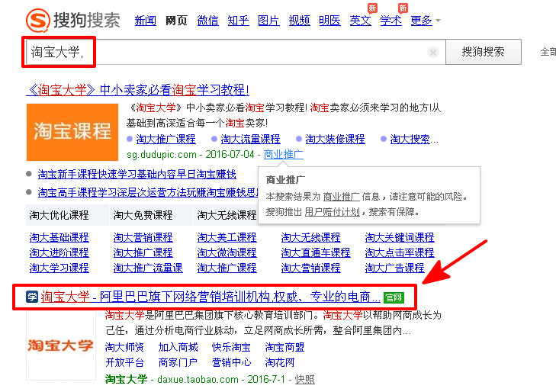Open the 淘大关键词课程 link

point(400,237)
